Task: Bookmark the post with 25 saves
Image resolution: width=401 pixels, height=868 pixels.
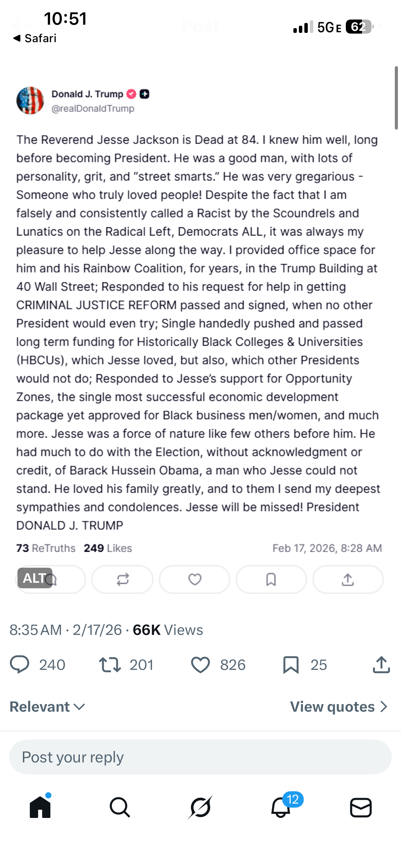Action: point(291,664)
